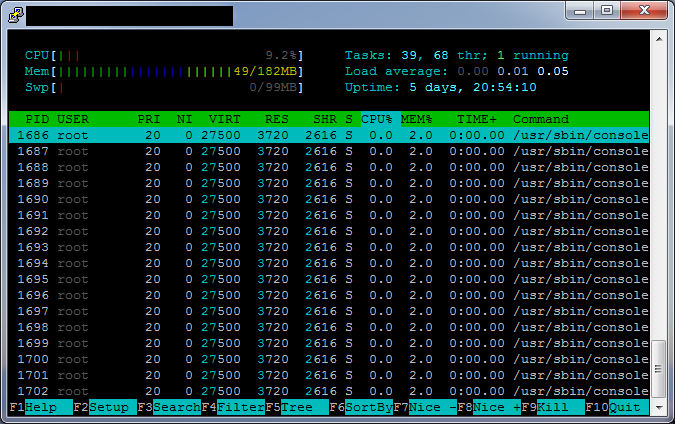This screenshot has width=675, height=424.
Task: Select the process row with PID 1690
Action: coord(329,199)
